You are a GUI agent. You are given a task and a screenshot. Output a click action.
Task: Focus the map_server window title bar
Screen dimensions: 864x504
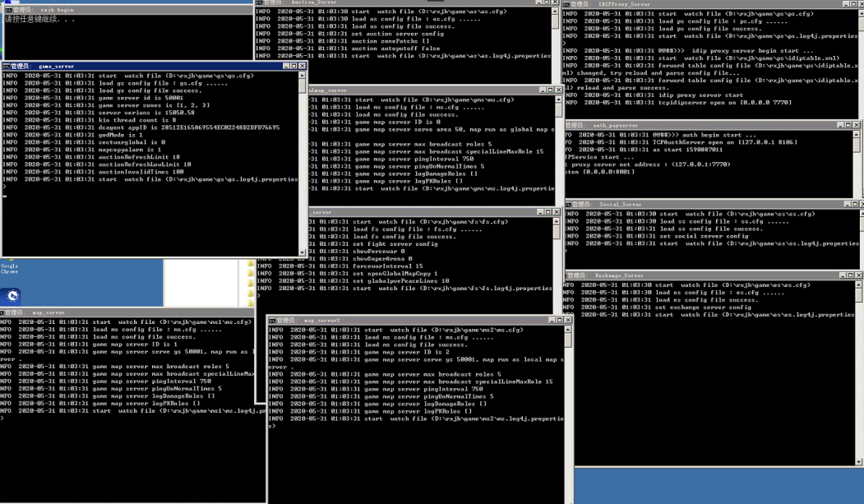(x=123, y=312)
